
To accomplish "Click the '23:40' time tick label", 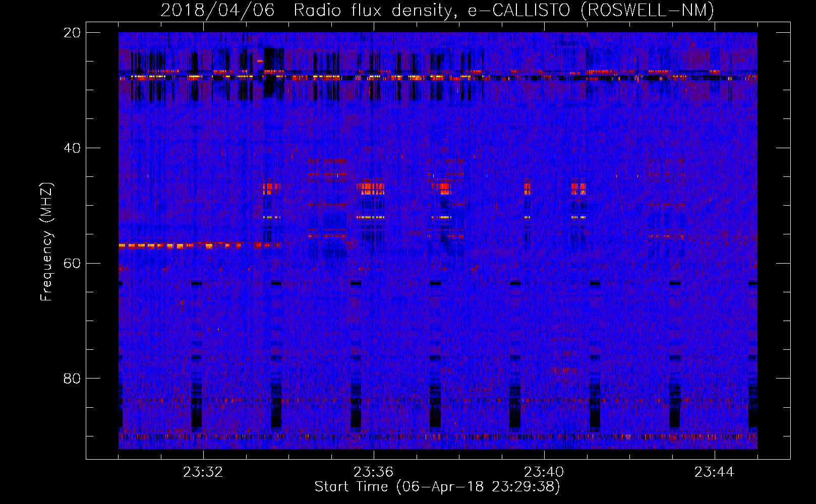I will click(544, 472).
